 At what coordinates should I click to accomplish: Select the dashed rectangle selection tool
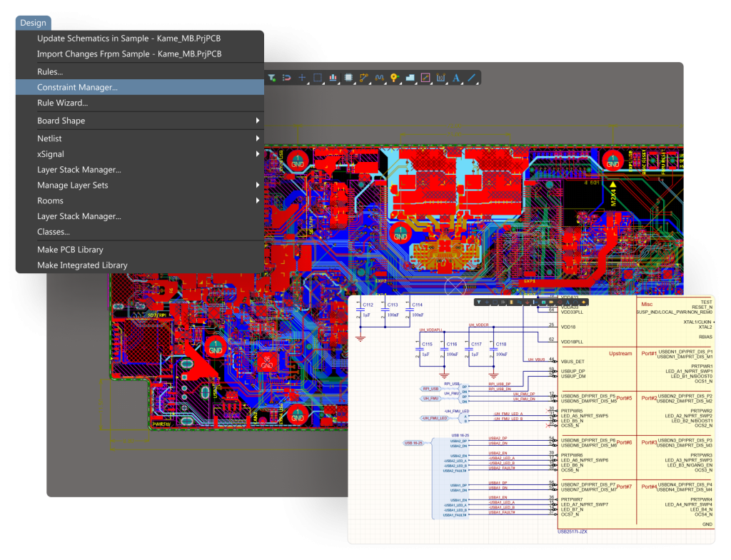tap(318, 78)
